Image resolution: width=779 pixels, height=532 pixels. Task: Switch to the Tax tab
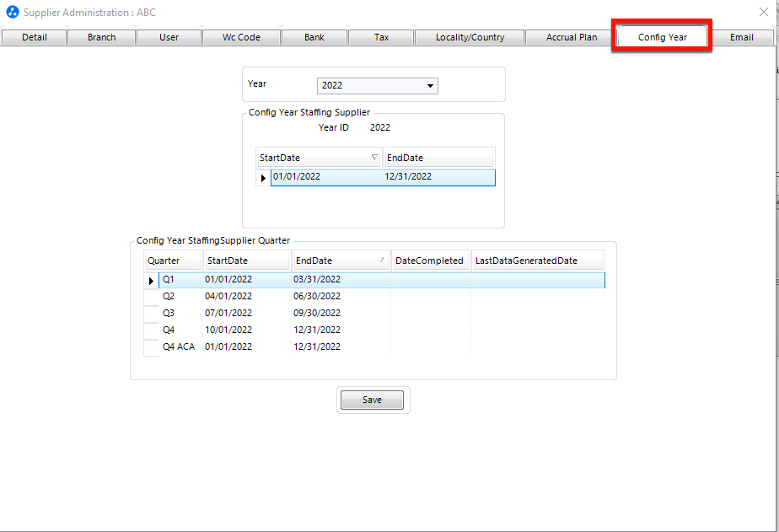(382, 37)
